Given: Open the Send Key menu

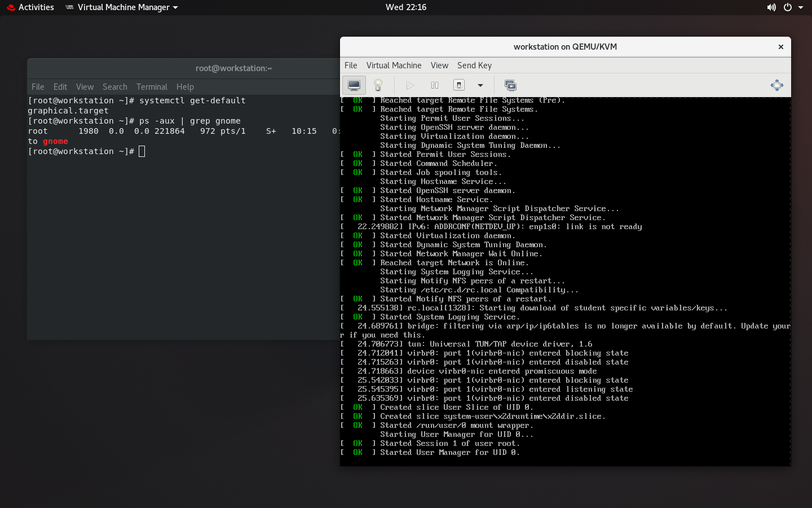Looking at the screenshot, I should [474, 65].
